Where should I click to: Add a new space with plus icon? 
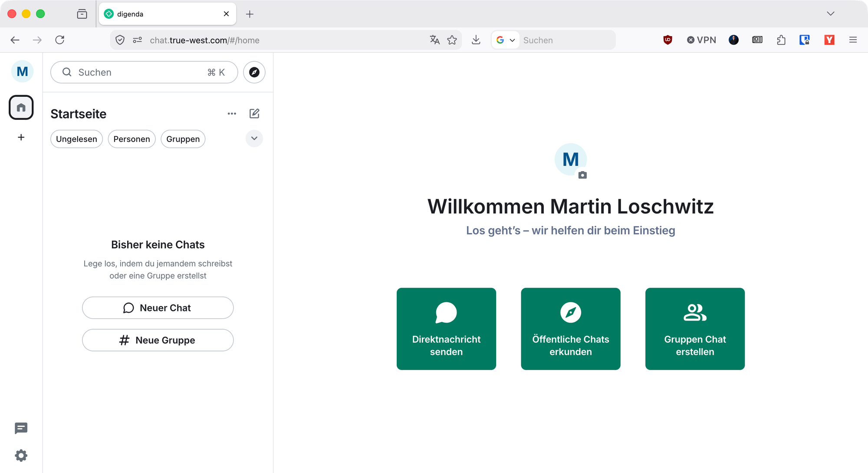click(x=21, y=137)
